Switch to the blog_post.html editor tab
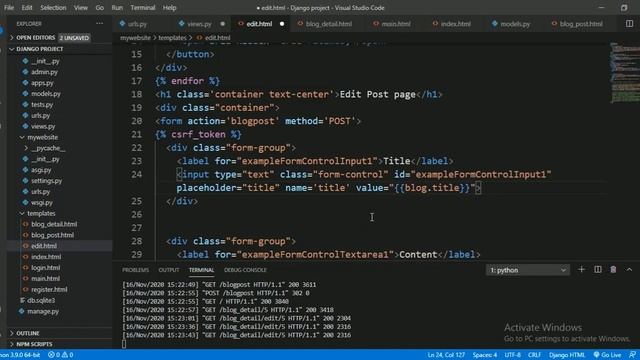The image size is (640, 360). pos(581,24)
